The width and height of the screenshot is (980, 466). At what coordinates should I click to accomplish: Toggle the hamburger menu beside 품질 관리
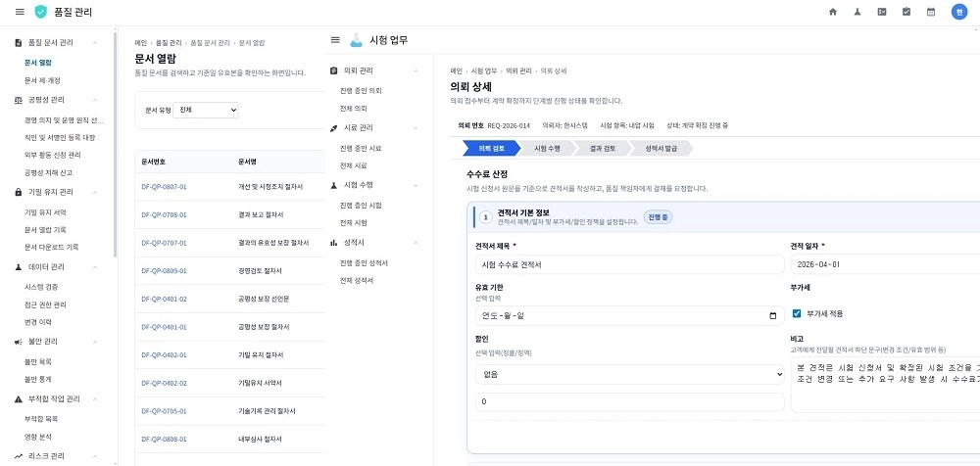point(20,12)
